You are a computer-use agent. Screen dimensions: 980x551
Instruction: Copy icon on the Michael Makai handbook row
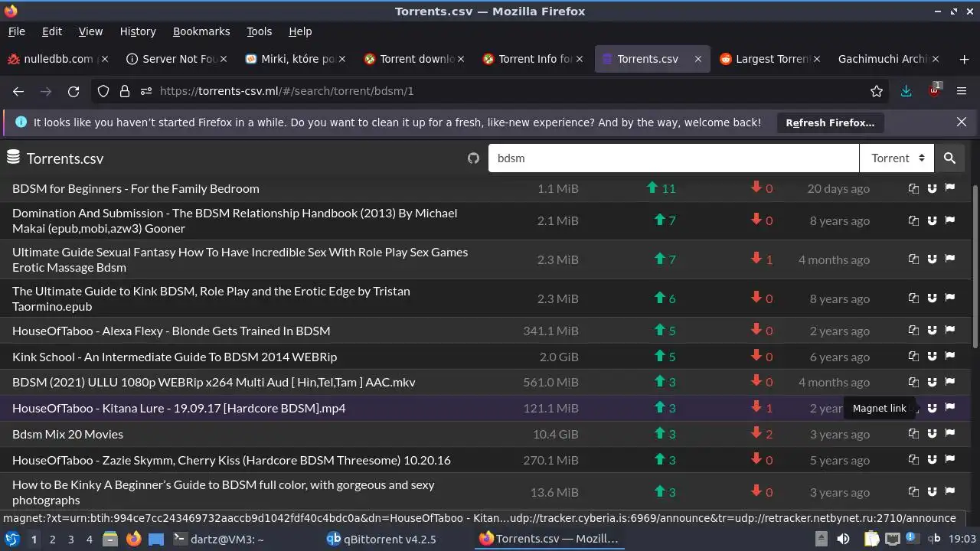(913, 220)
